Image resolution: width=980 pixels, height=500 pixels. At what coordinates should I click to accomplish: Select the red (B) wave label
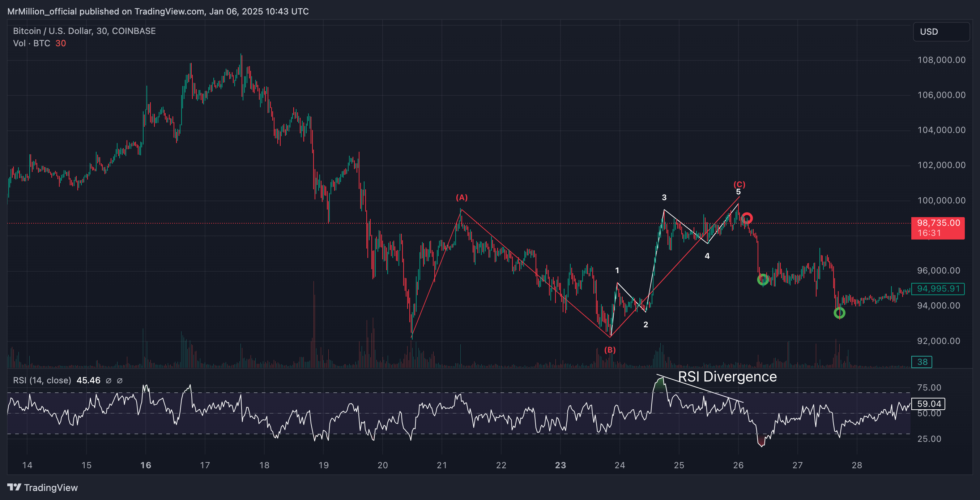tap(610, 350)
